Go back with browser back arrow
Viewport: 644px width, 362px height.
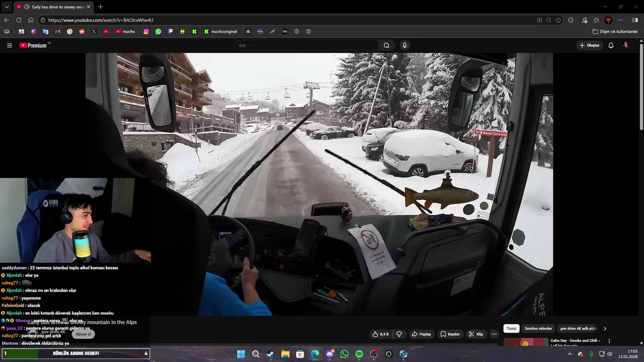click(7, 20)
